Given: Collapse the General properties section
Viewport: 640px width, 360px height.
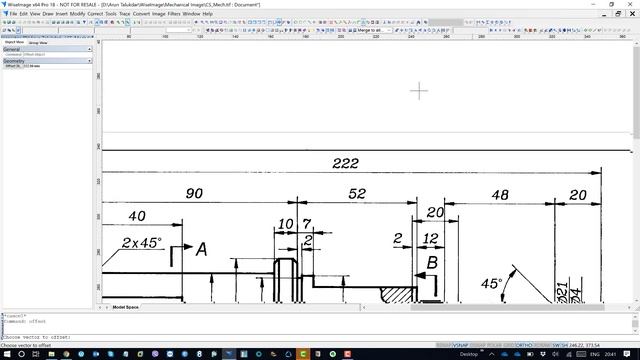Looking at the screenshot, I should [x=89, y=49].
